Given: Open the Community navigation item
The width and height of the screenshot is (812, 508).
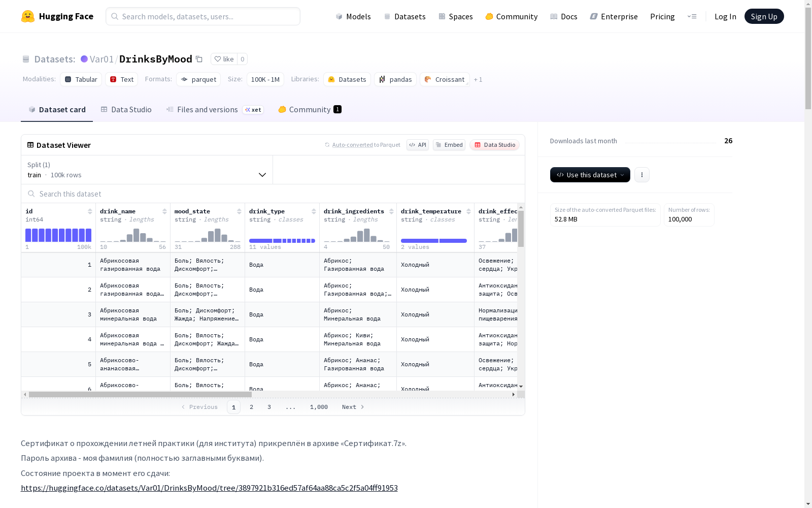Looking at the screenshot, I should (x=512, y=16).
